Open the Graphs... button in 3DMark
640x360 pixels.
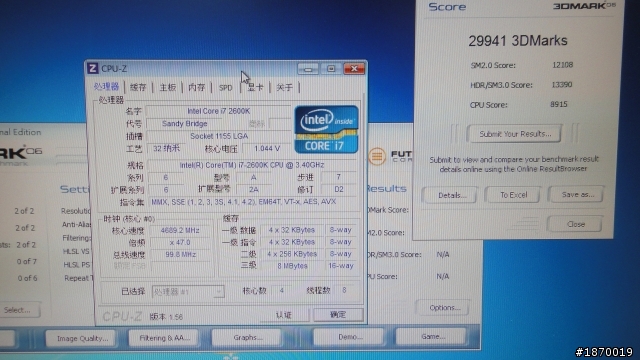pos(247,338)
